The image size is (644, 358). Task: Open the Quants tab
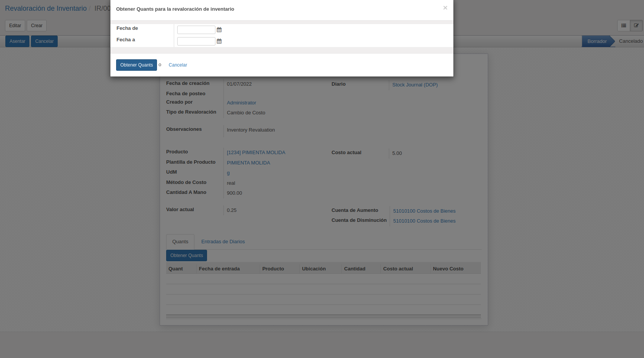pos(180,242)
